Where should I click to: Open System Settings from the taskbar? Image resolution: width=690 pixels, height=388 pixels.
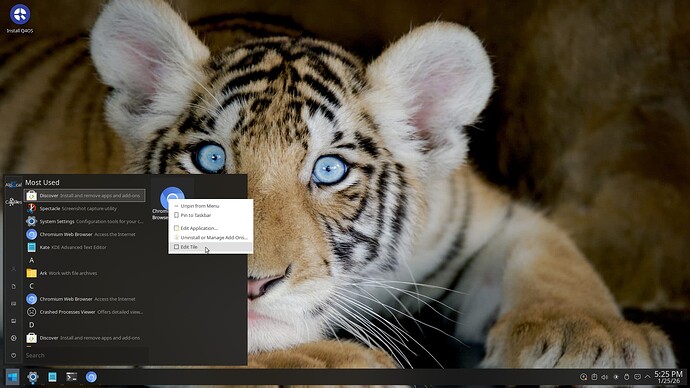coord(33,377)
